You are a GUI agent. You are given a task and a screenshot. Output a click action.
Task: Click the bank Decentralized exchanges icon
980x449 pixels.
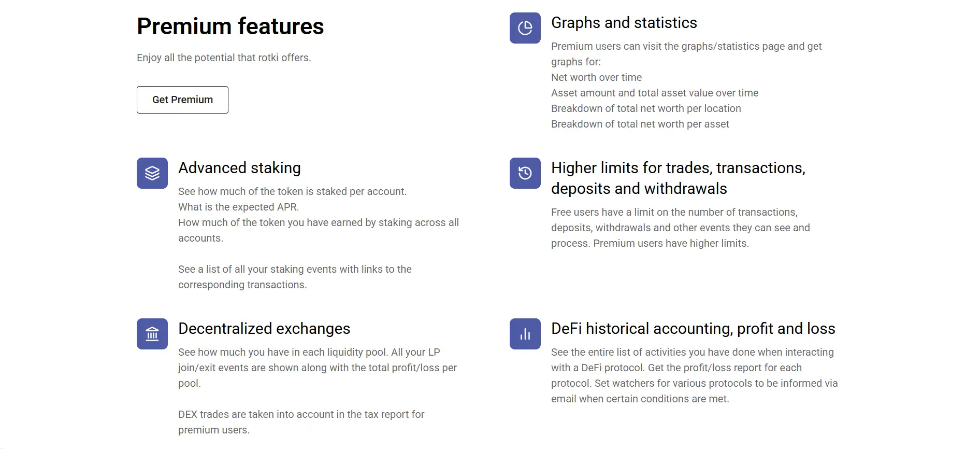152,334
